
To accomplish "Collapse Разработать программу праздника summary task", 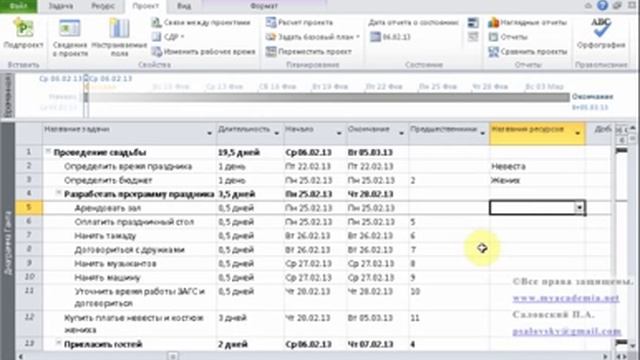I will tap(58, 193).
